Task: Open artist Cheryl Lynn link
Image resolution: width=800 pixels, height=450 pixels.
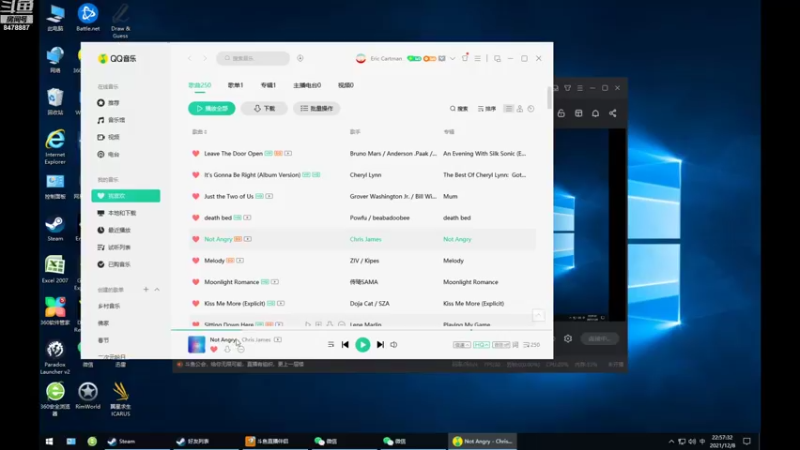Action: (365, 175)
